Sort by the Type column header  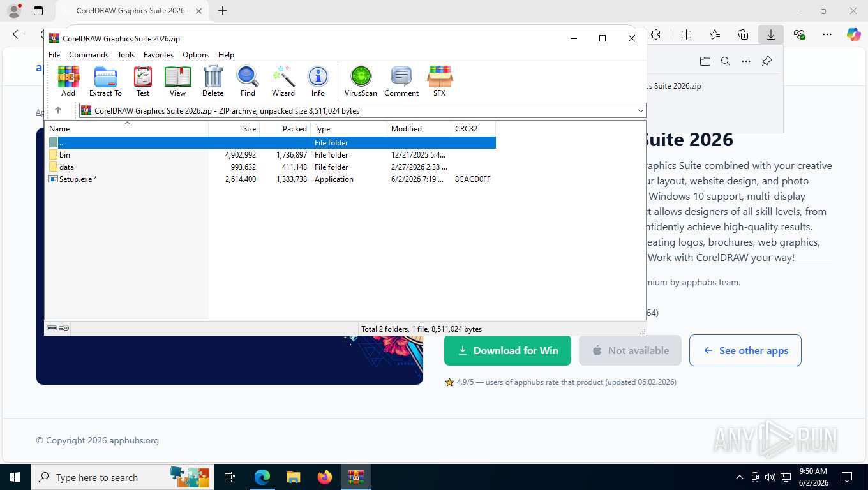click(x=349, y=128)
